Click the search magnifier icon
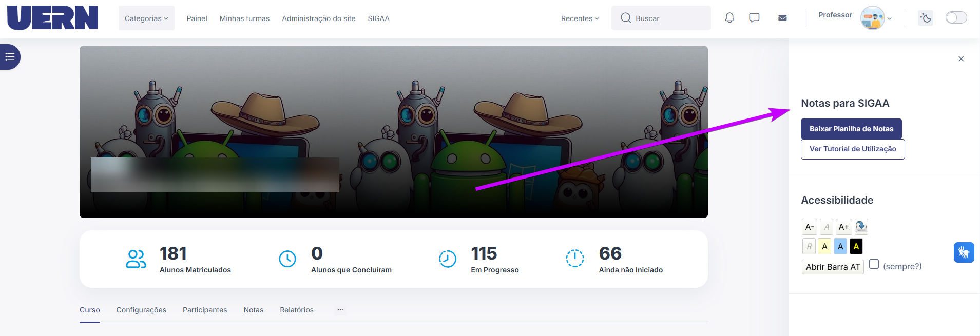 [x=626, y=18]
